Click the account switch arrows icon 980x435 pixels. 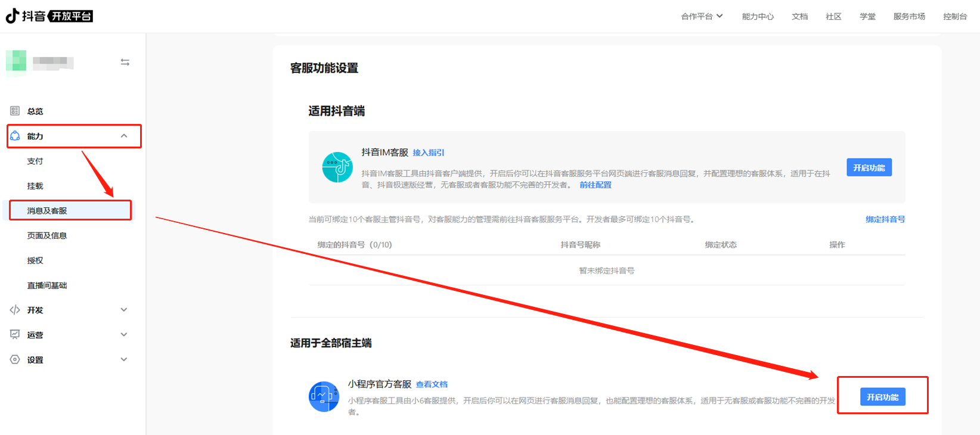point(125,62)
